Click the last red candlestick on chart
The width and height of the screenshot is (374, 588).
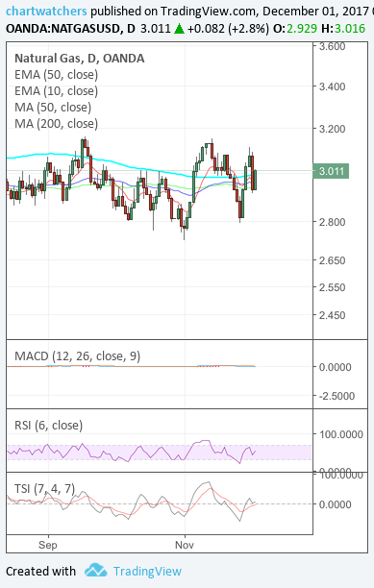pyautogui.click(x=252, y=173)
